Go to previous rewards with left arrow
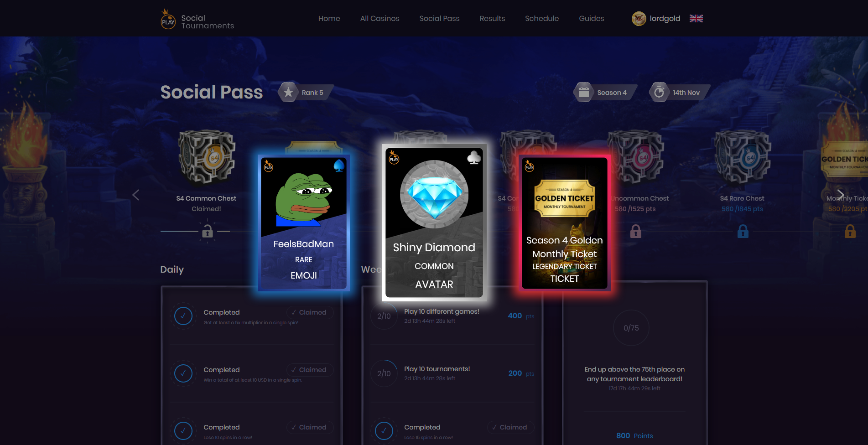This screenshot has width=868, height=445. (x=136, y=195)
